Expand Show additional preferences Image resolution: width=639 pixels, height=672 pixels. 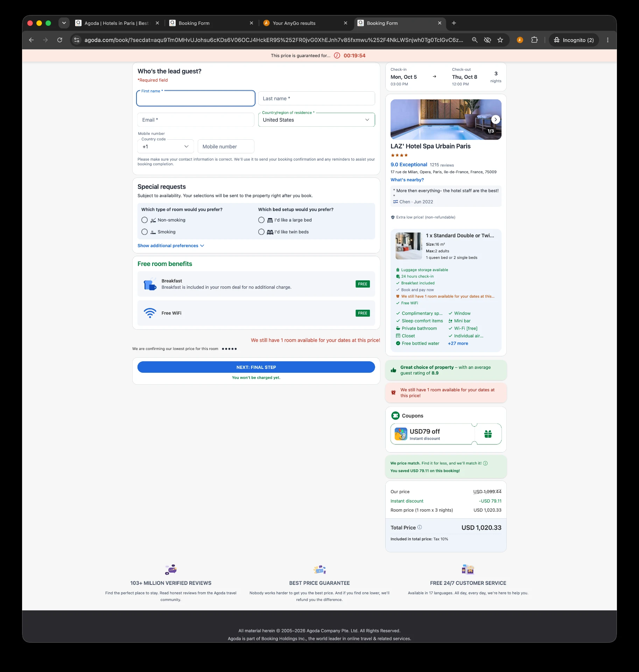pyautogui.click(x=171, y=246)
